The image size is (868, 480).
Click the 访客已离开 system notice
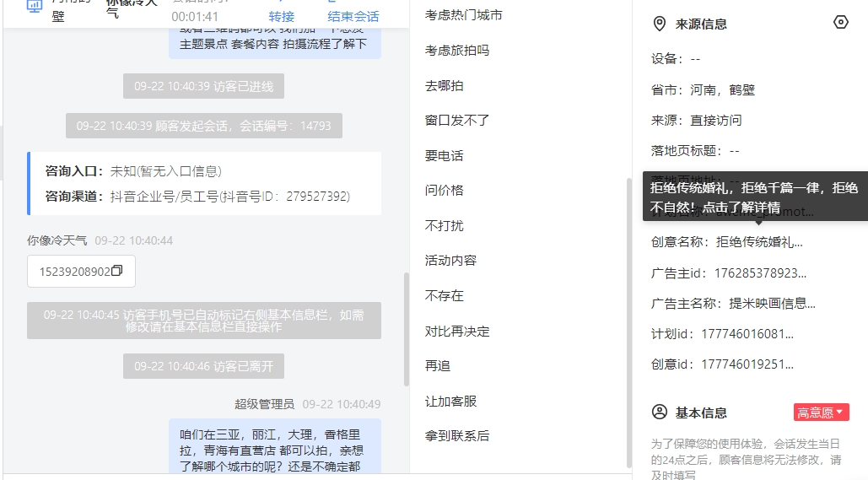(204, 366)
